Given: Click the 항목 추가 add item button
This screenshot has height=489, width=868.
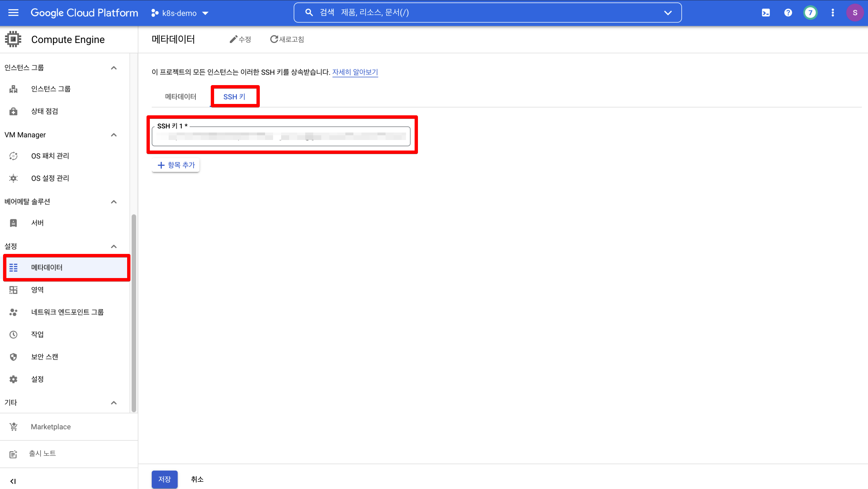Looking at the screenshot, I should point(176,165).
